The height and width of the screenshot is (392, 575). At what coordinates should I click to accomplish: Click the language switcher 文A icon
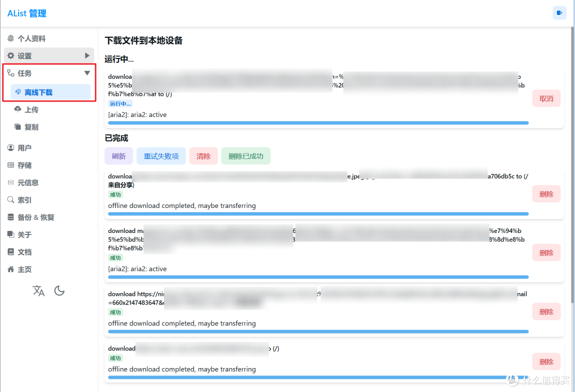(38, 290)
